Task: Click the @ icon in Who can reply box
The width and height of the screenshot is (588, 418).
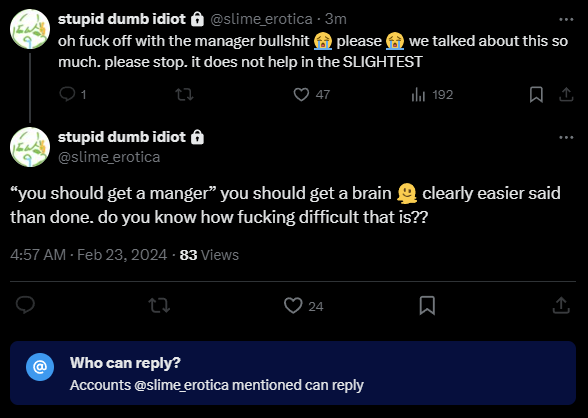Action: pyautogui.click(x=40, y=367)
